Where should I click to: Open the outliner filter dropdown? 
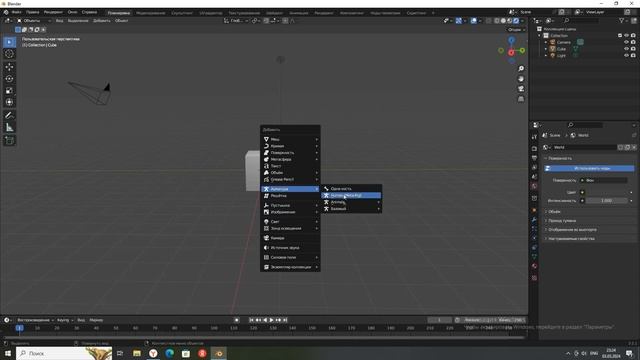623,20
